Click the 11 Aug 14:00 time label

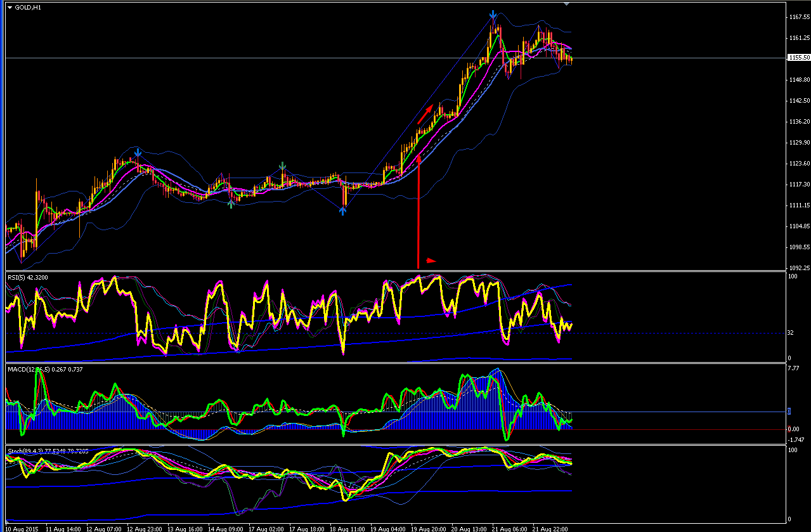63,528
